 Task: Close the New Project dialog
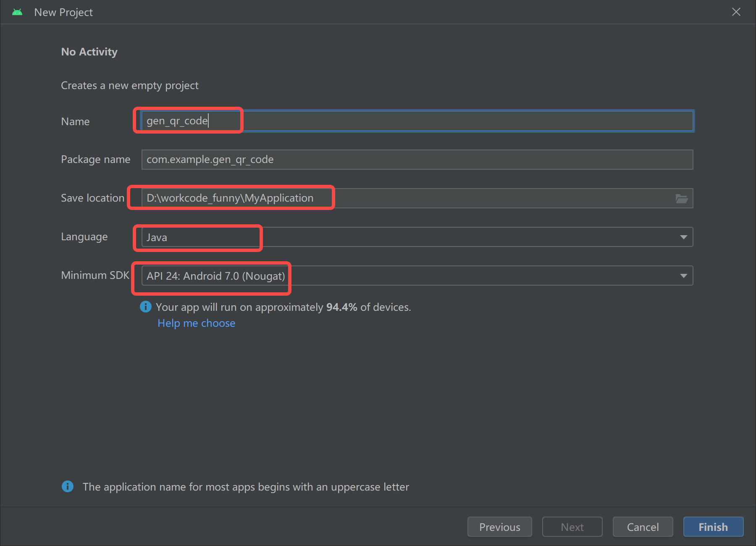(736, 12)
